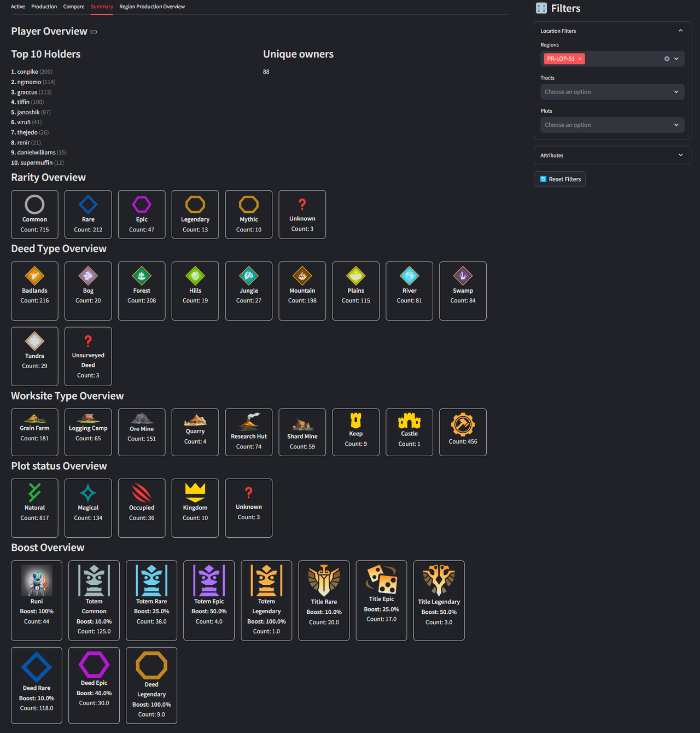Image resolution: width=700 pixels, height=733 pixels.
Task: Click the Player Overview anchor link icon
Action: click(94, 32)
